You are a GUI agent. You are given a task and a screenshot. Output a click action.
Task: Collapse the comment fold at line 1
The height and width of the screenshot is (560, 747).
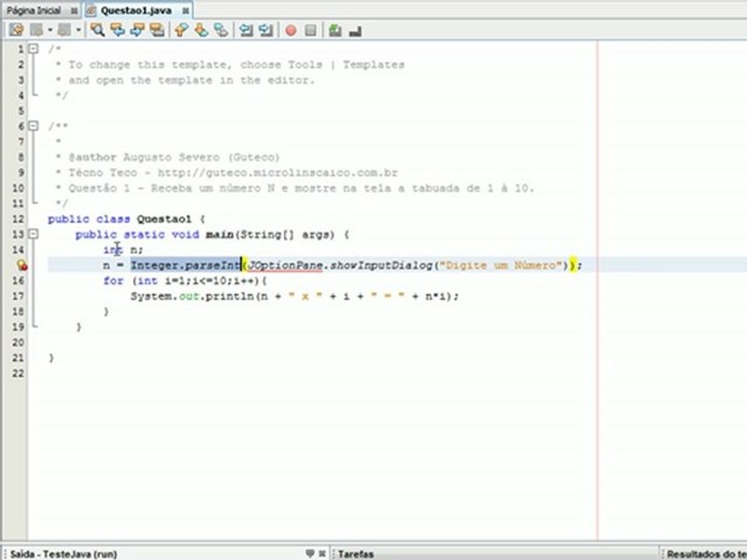coord(33,49)
